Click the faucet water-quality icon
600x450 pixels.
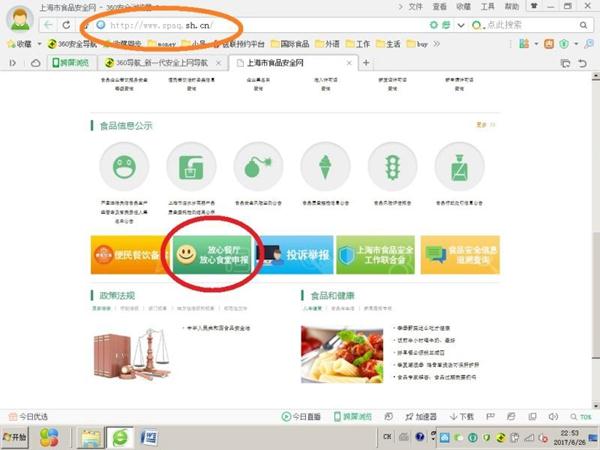(x=190, y=166)
